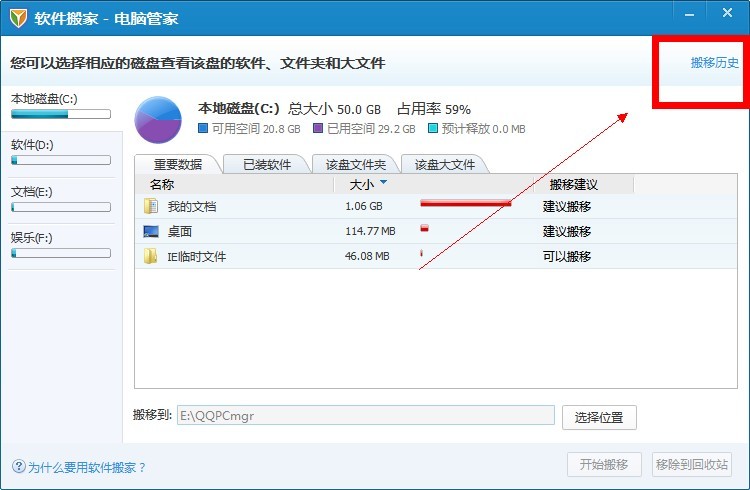This screenshot has height=490, width=750.
Task: Click the cyan 预计释放 legend square
Action: click(x=433, y=128)
